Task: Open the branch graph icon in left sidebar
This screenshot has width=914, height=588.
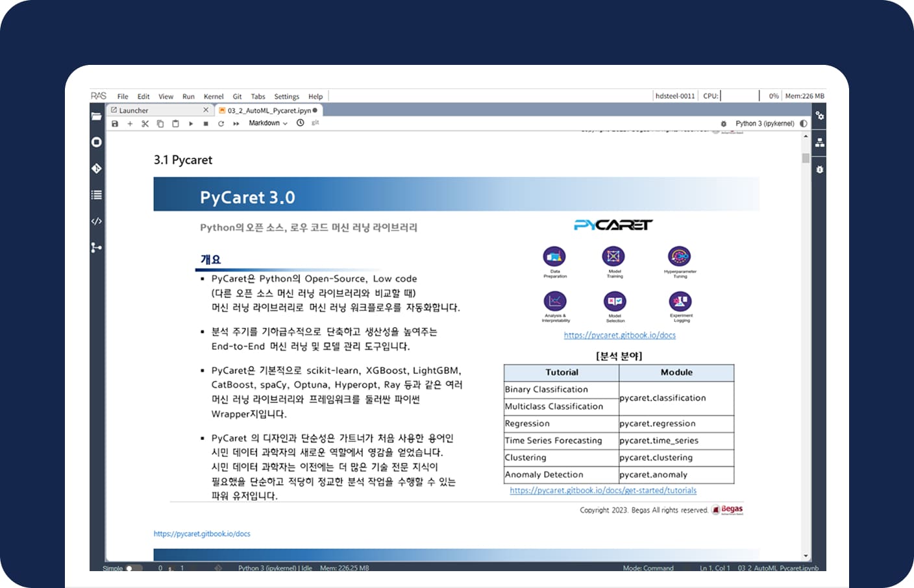Action: 97,247
